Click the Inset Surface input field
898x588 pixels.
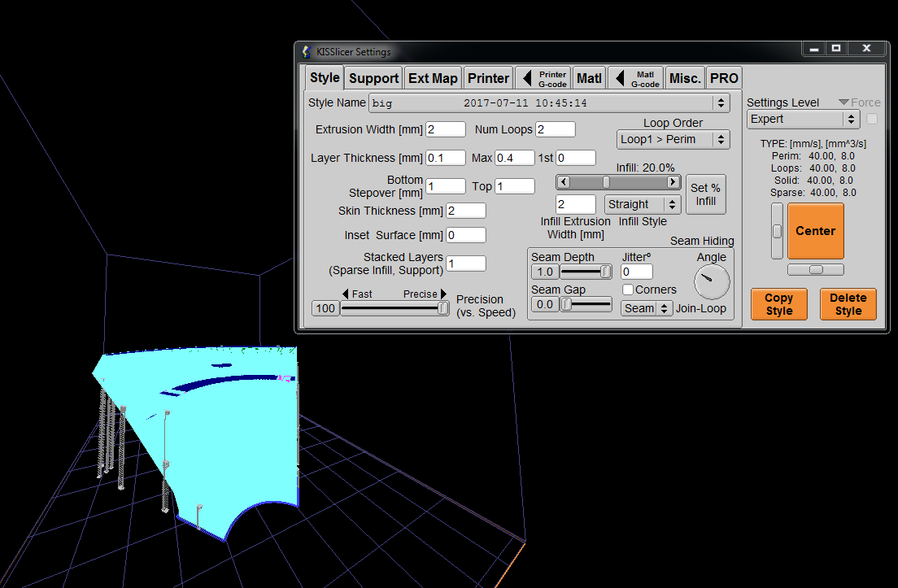click(466, 235)
